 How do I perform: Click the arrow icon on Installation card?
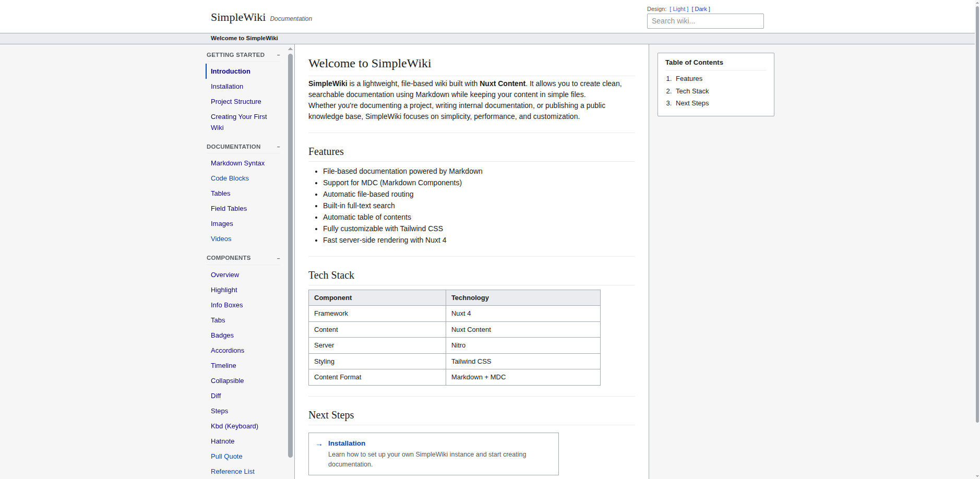[319, 445]
